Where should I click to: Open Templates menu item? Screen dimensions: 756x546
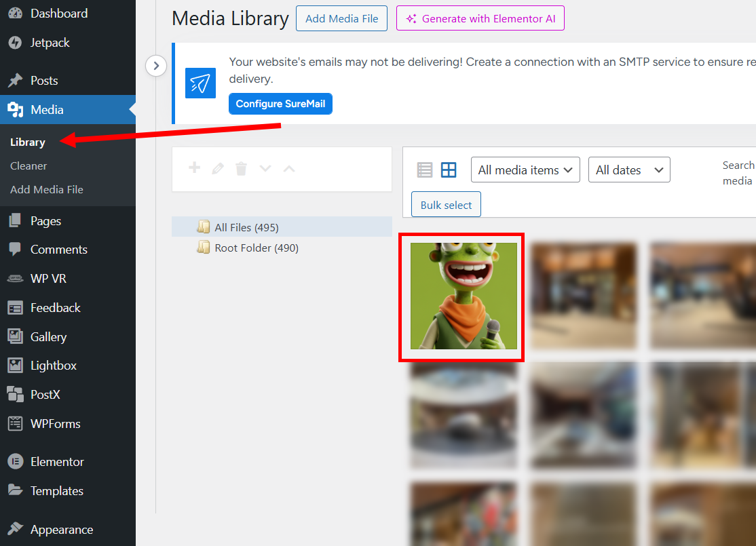click(x=68, y=490)
